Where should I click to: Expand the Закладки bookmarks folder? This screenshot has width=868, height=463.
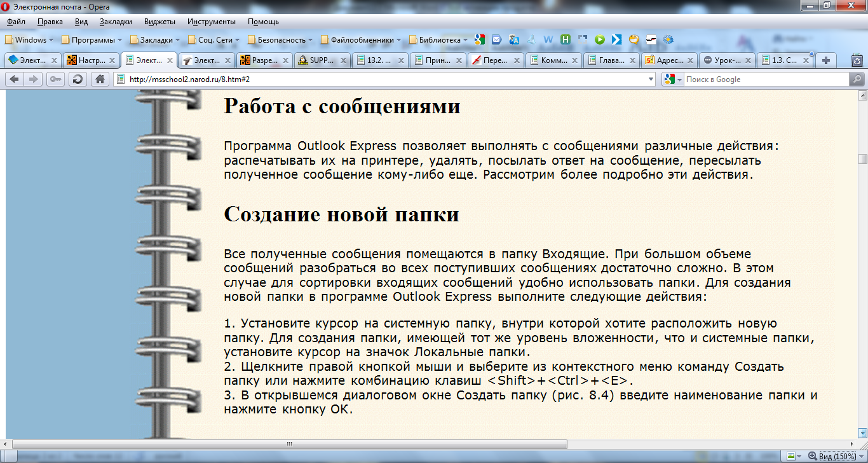[155, 39]
